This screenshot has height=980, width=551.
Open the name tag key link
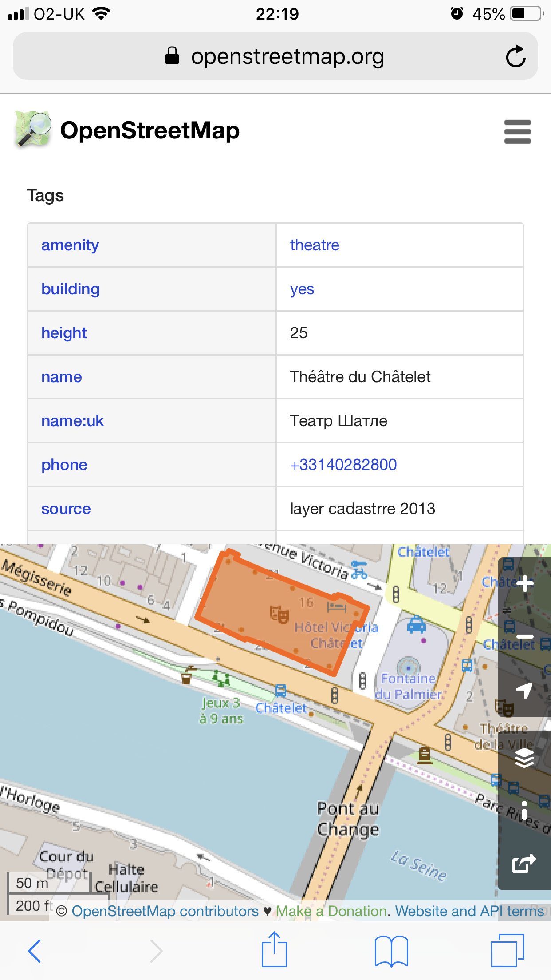(62, 377)
